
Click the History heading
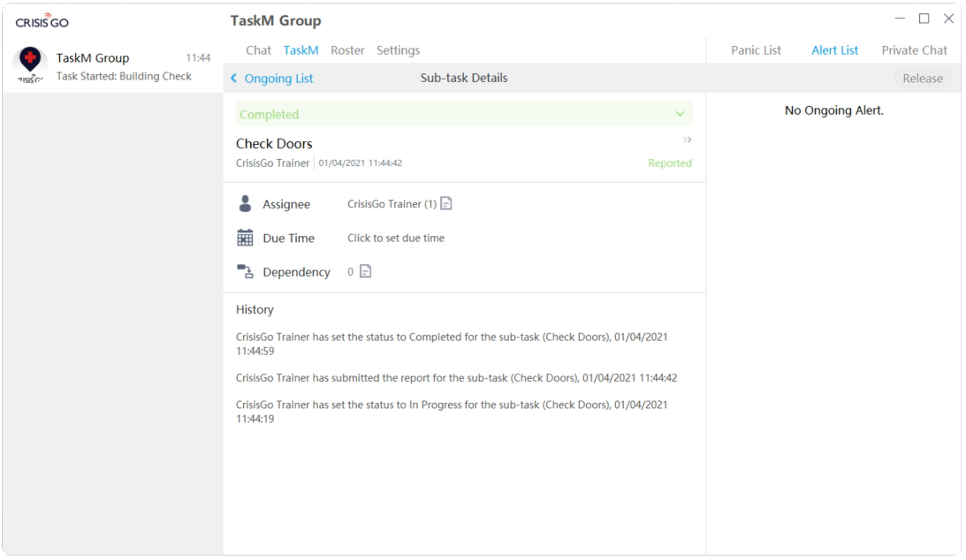pyautogui.click(x=255, y=309)
